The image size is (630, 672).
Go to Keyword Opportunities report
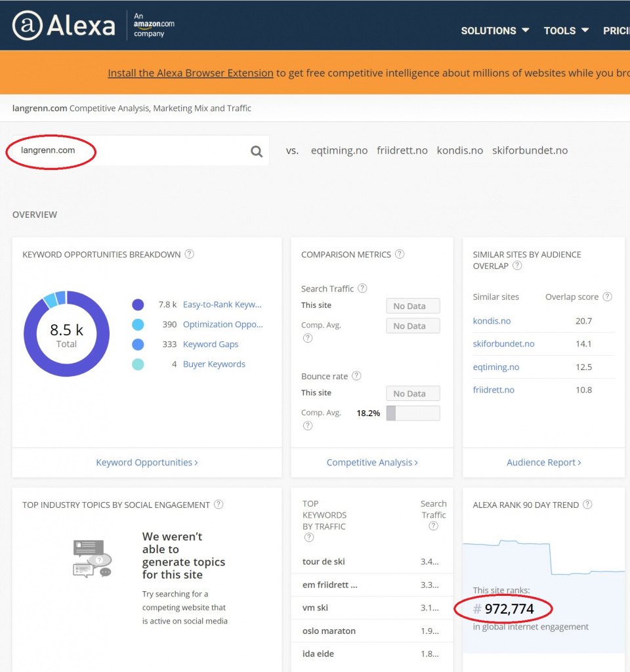(x=147, y=463)
